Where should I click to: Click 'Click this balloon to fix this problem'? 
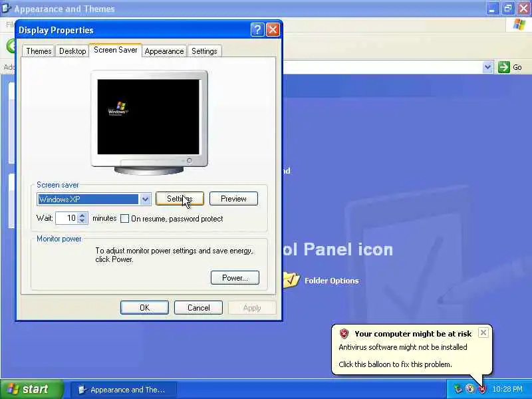pos(395,364)
